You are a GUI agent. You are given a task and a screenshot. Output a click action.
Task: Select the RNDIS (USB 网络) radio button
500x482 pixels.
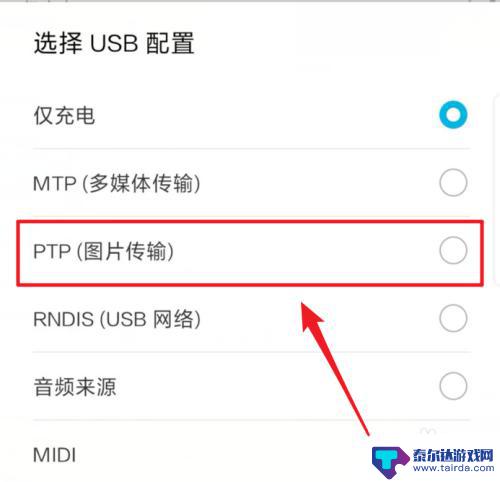(x=453, y=318)
